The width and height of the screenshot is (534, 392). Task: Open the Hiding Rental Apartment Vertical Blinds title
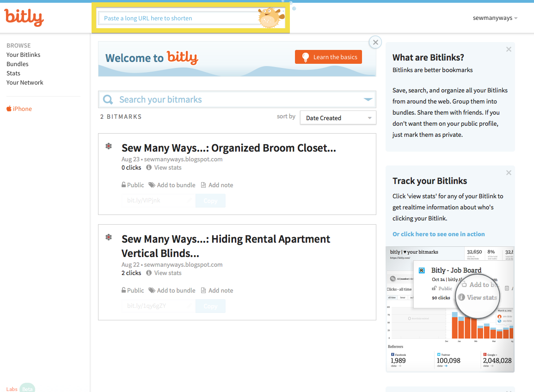(x=226, y=246)
